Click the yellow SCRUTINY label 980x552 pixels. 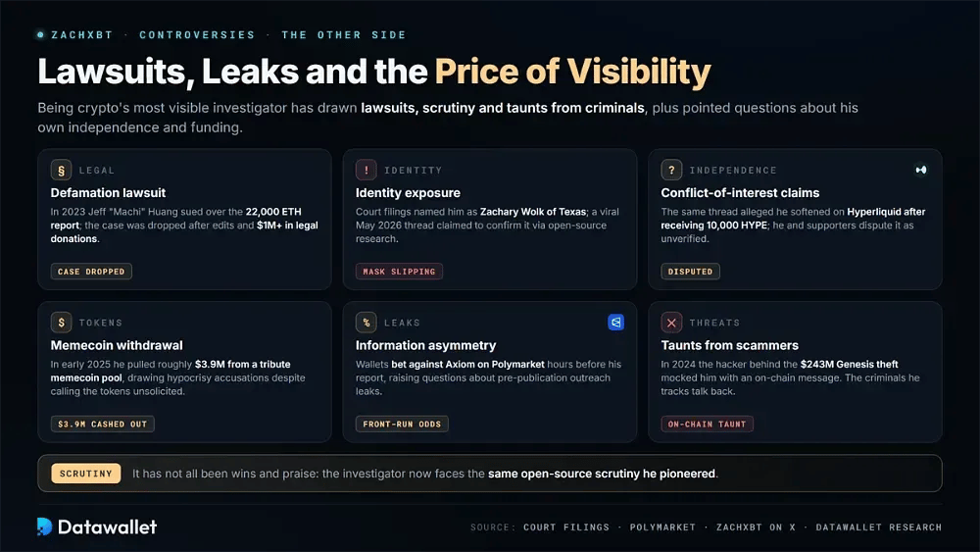pos(85,474)
